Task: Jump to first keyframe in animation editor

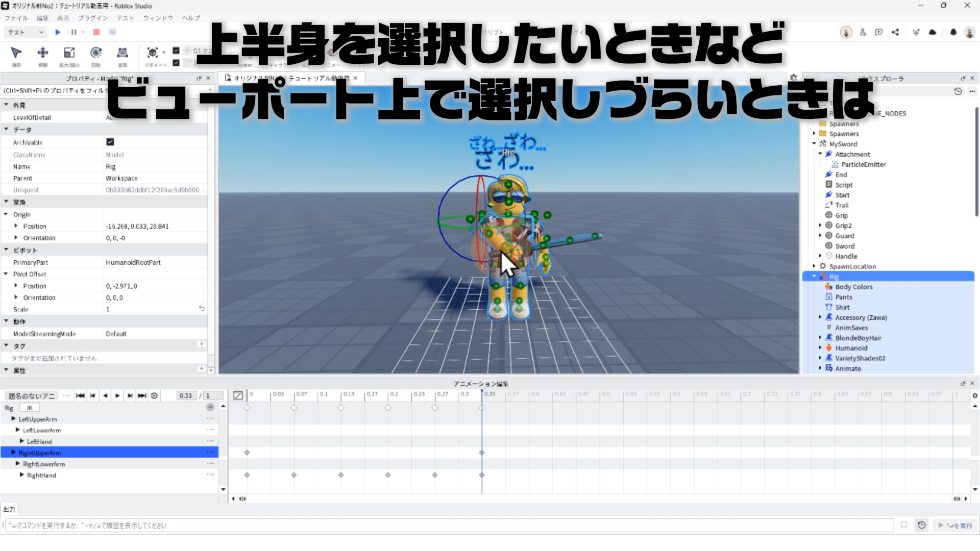Action: (80, 395)
